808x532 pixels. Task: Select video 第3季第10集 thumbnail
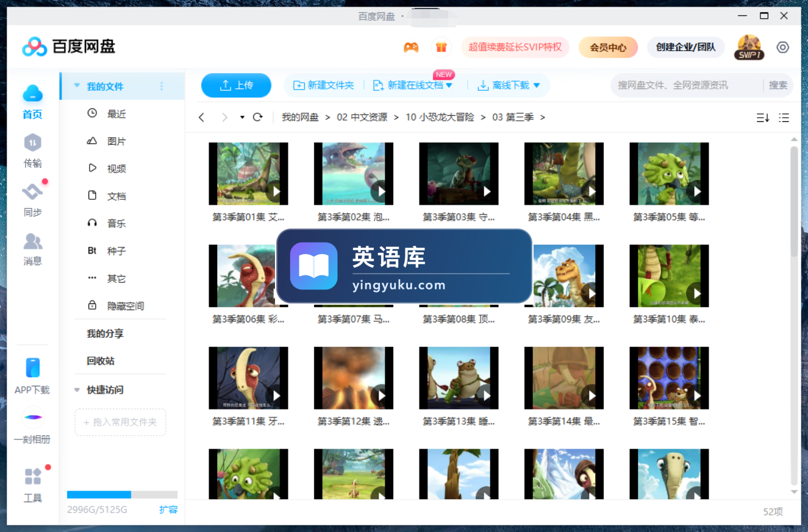(x=669, y=276)
